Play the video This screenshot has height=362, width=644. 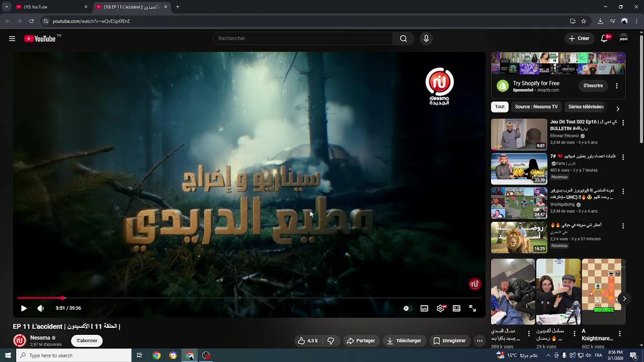(24, 308)
